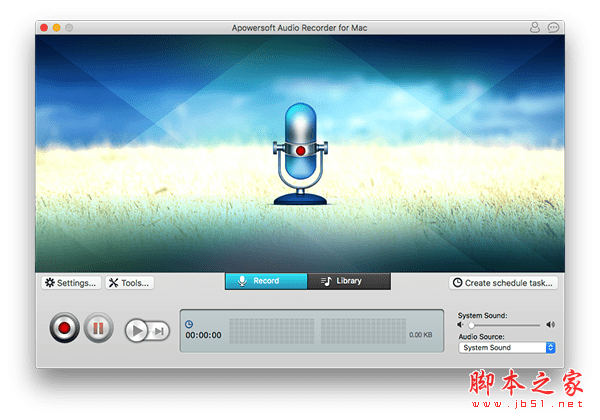This screenshot has height=420, width=600.
Task: Click the Audio Source: label
Action: tap(481, 337)
